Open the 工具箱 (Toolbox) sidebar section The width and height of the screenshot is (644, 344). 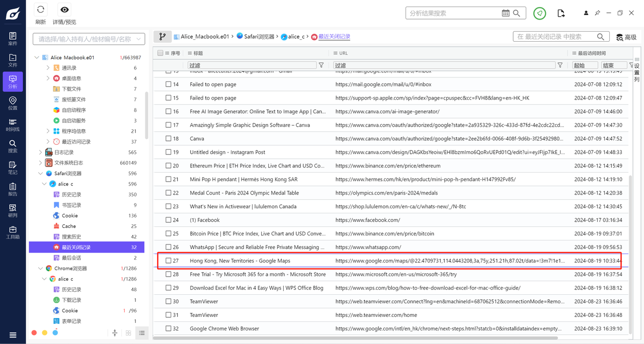pos(13,233)
